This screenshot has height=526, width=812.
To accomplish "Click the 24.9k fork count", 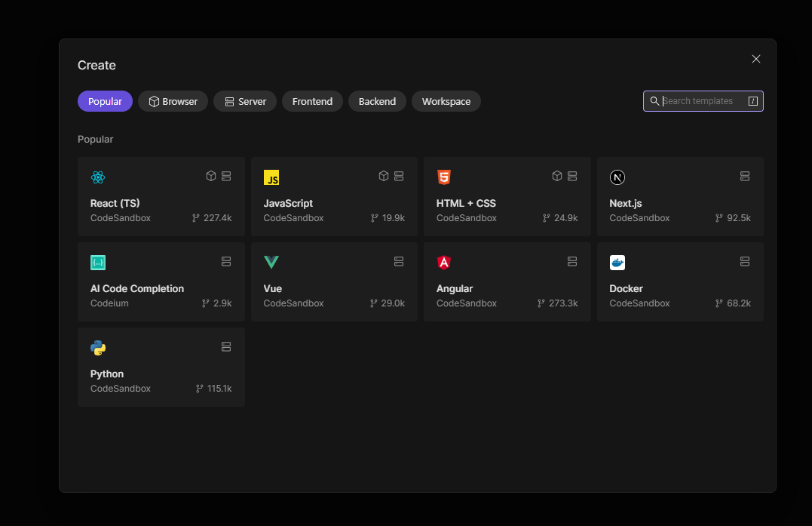I will pos(566,218).
